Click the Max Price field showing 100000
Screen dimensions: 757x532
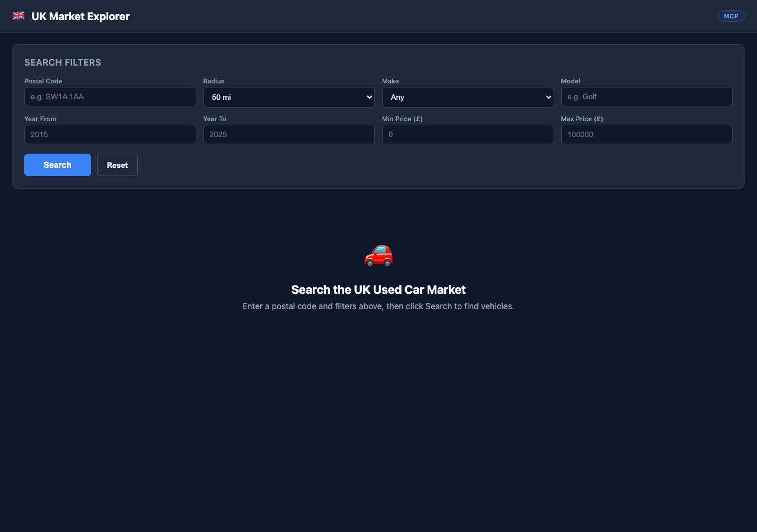click(646, 134)
